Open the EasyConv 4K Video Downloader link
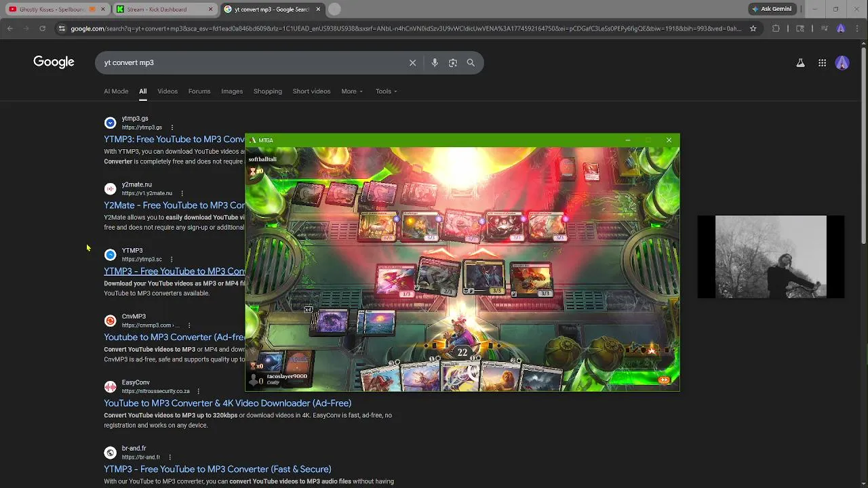The height and width of the screenshot is (488, 868). 227,403
